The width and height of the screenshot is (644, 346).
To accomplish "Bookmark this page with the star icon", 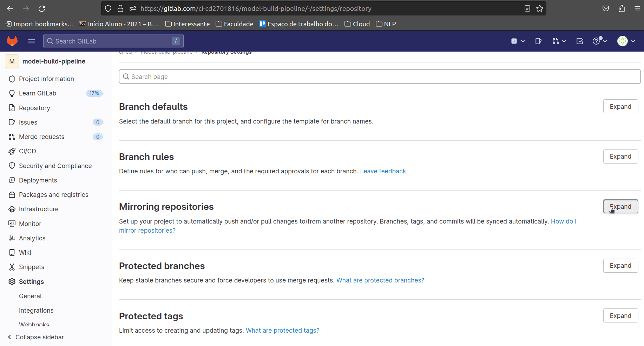I will point(540,8).
